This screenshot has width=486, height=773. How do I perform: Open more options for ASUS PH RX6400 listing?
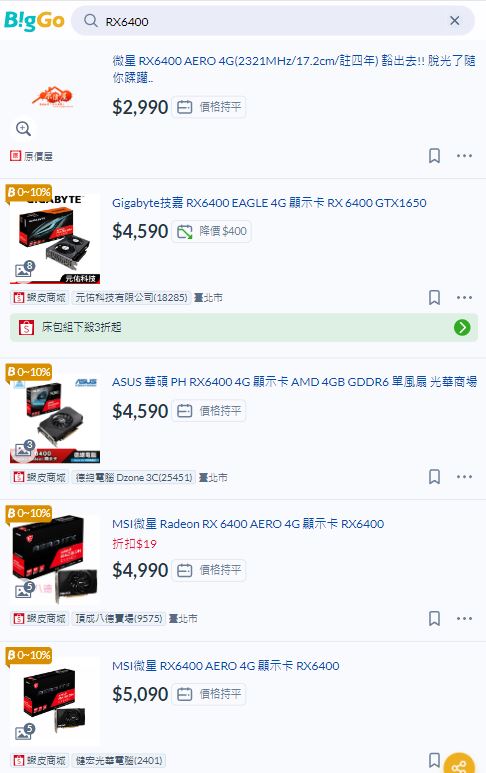click(x=464, y=477)
